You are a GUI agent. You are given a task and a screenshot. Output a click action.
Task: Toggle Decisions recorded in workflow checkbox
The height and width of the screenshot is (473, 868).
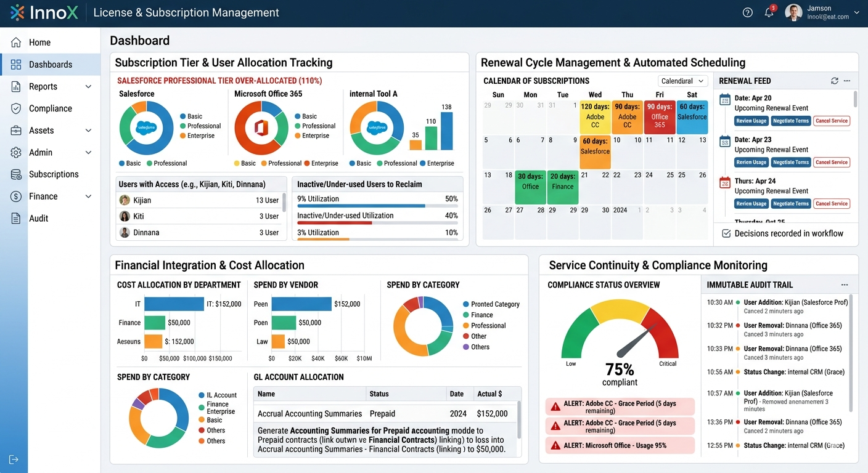click(x=726, y=233)
